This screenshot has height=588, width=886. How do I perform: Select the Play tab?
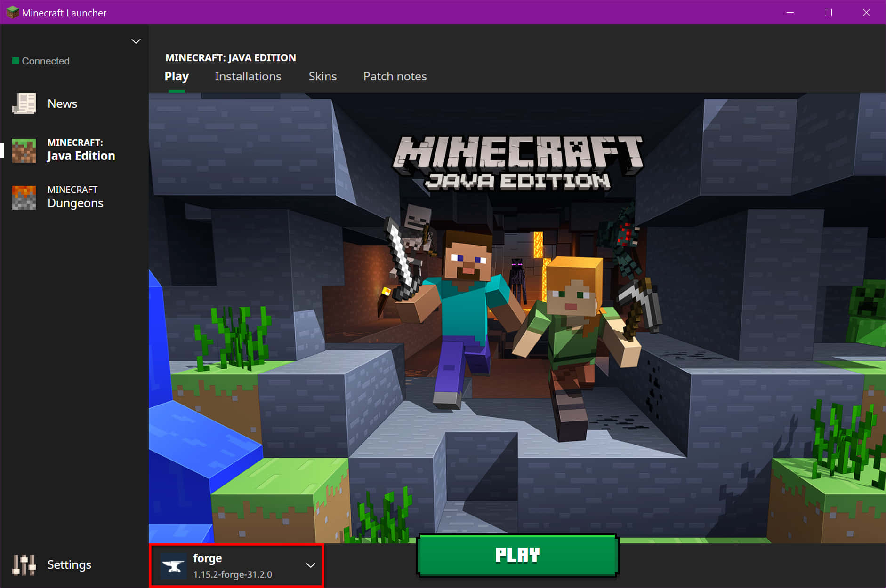[177, 76]
